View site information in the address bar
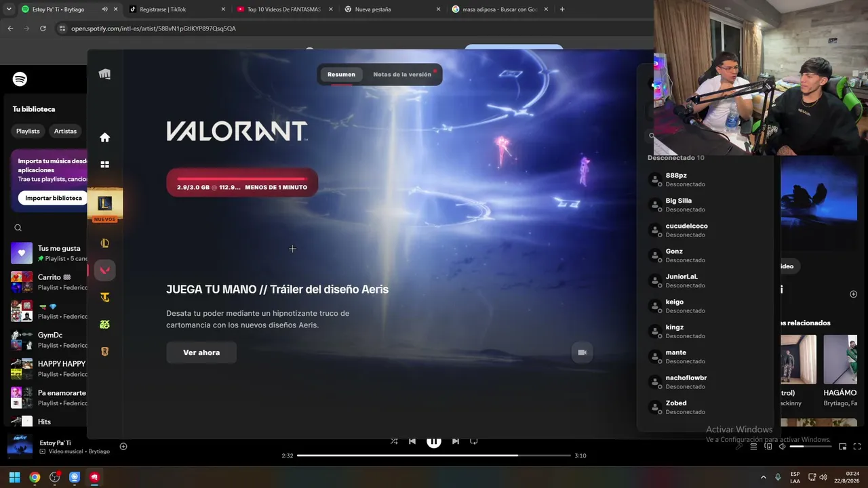868x488 pixels. (x=62, y=28)
